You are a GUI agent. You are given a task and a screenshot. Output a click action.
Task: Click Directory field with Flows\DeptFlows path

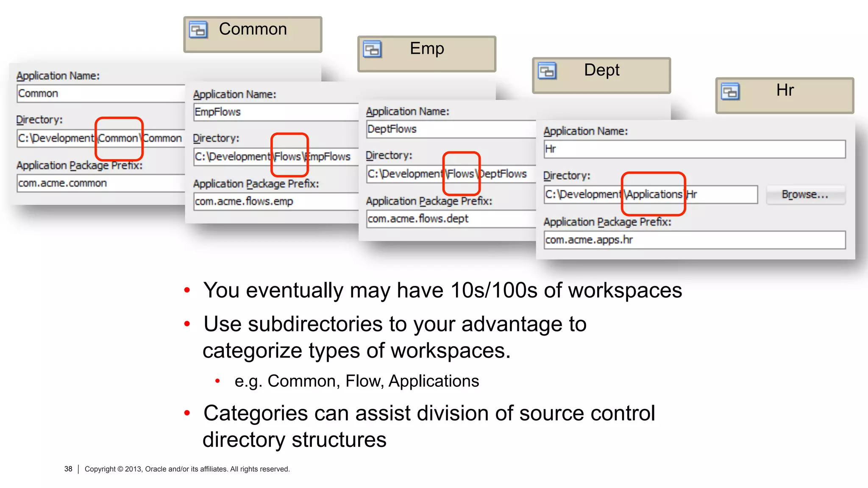(451, 174)
